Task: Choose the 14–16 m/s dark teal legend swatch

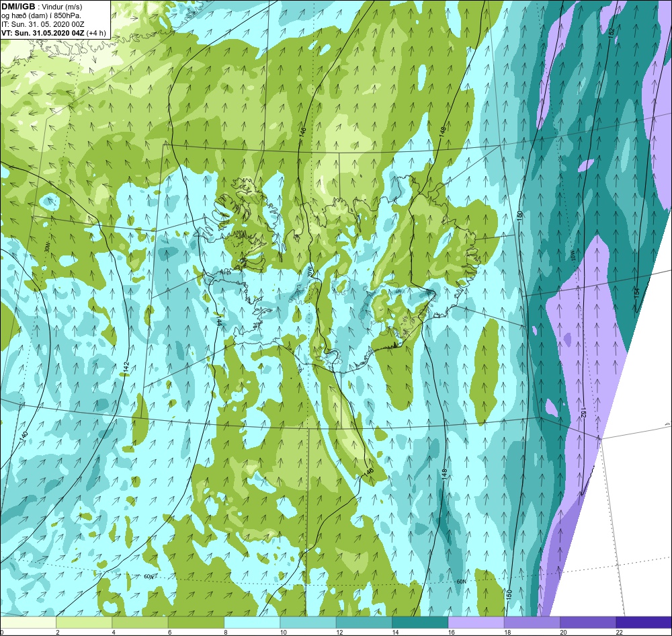Action: pyautogui.click(x=420, y=622)
